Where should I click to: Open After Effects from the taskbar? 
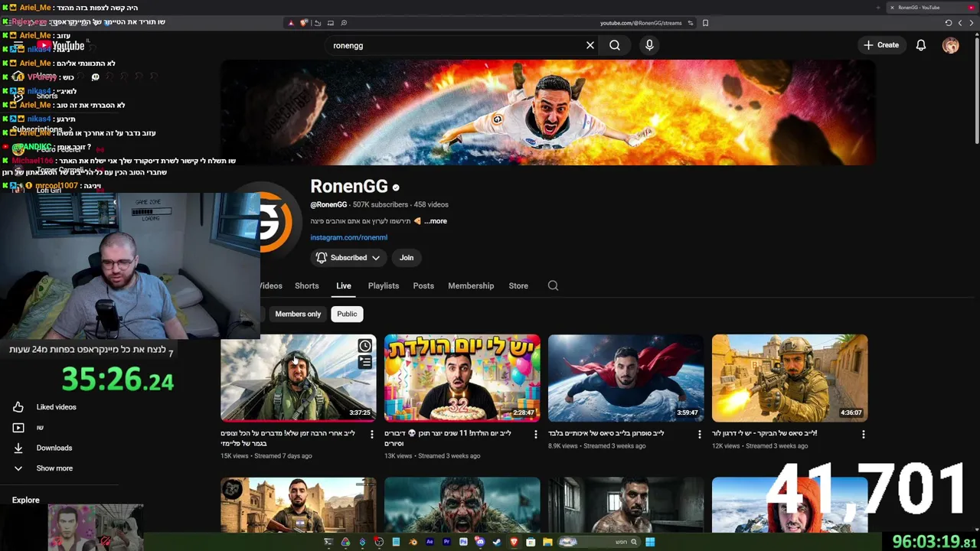(430, 542)
